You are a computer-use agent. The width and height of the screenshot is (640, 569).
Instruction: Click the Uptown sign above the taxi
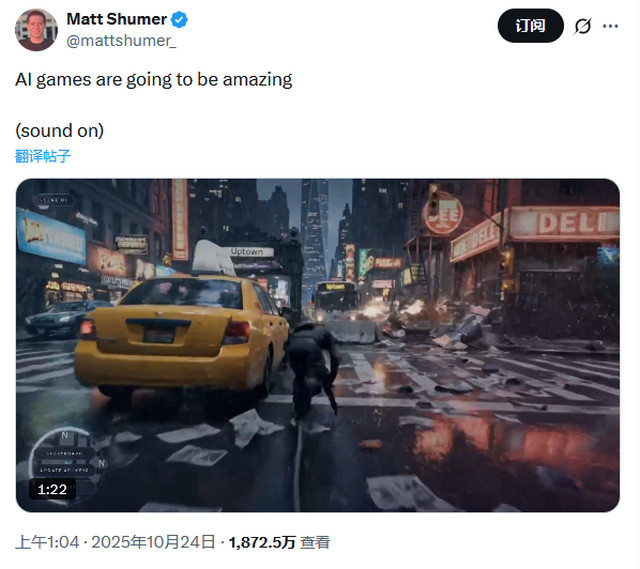pos(246,251)
